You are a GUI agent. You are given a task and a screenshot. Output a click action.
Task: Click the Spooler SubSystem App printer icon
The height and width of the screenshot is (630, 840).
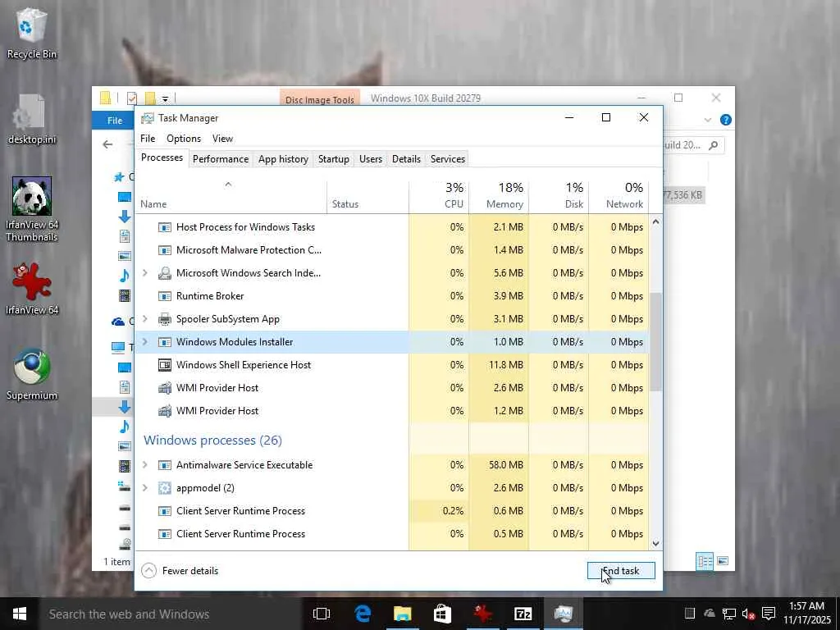coord(164,319)
